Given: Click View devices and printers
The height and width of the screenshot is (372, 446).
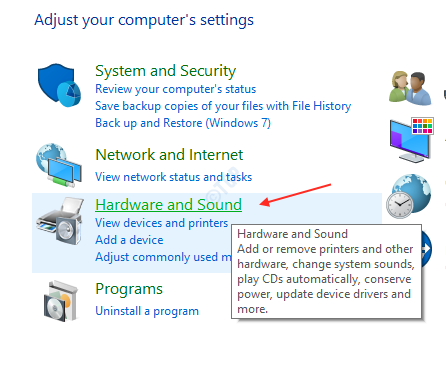Looking at the screenshot, I should 161,223.
